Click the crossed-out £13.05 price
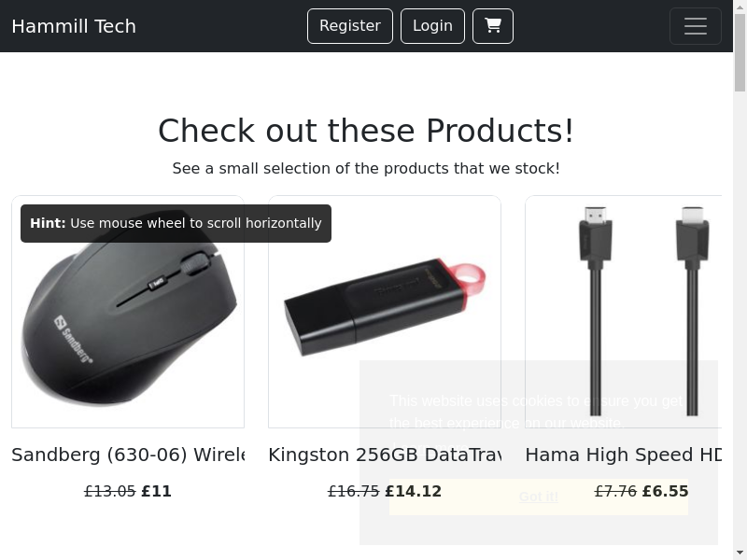 point(110,491)
